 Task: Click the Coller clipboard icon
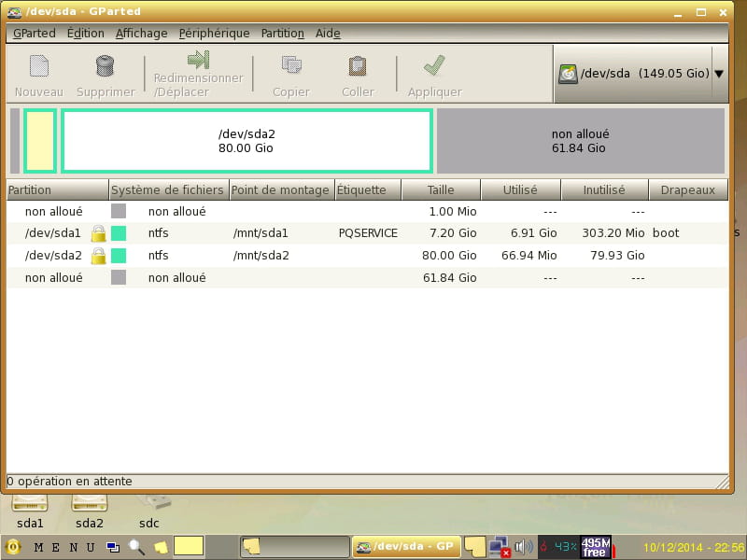(358, 65)
